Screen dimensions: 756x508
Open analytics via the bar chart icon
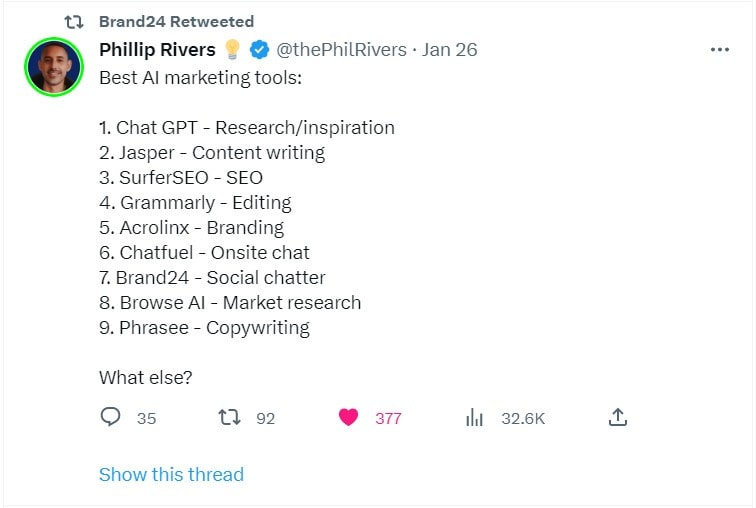click(474, 417)
